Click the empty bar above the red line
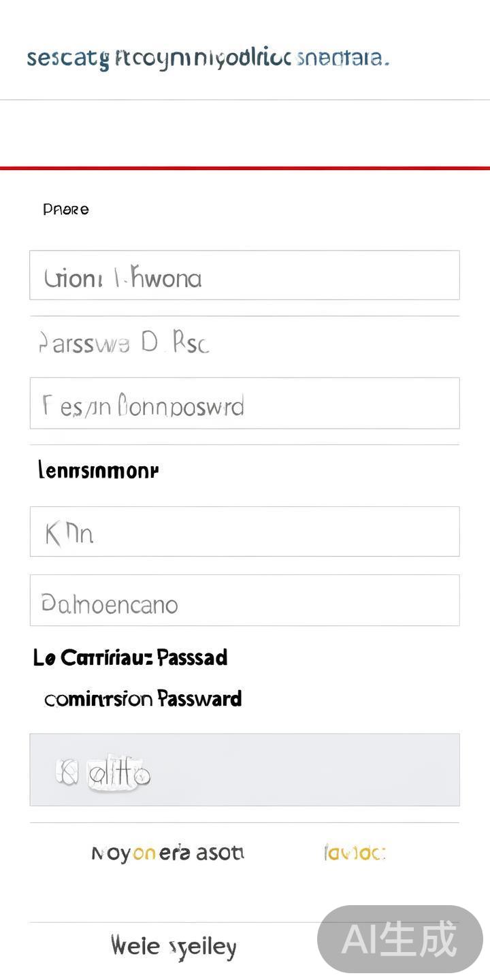Viewport: 490px width, 980px height. tap(245, 133)
